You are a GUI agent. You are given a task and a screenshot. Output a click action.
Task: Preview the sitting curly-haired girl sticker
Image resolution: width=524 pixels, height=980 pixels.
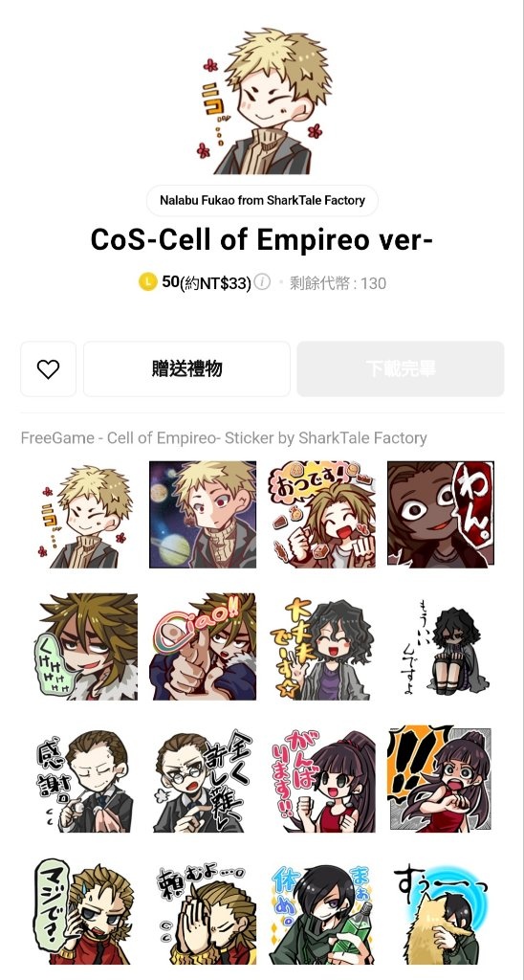[x=440, y=647]
